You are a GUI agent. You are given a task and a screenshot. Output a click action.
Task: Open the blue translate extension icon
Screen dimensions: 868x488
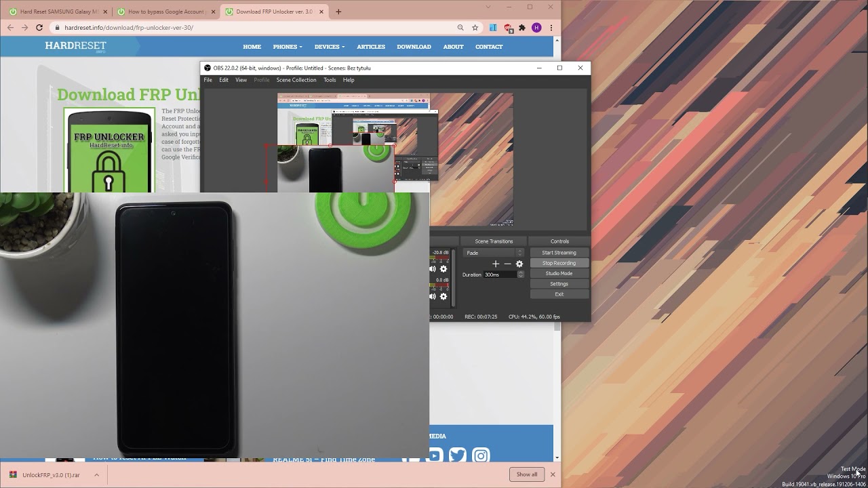(493, 28)
